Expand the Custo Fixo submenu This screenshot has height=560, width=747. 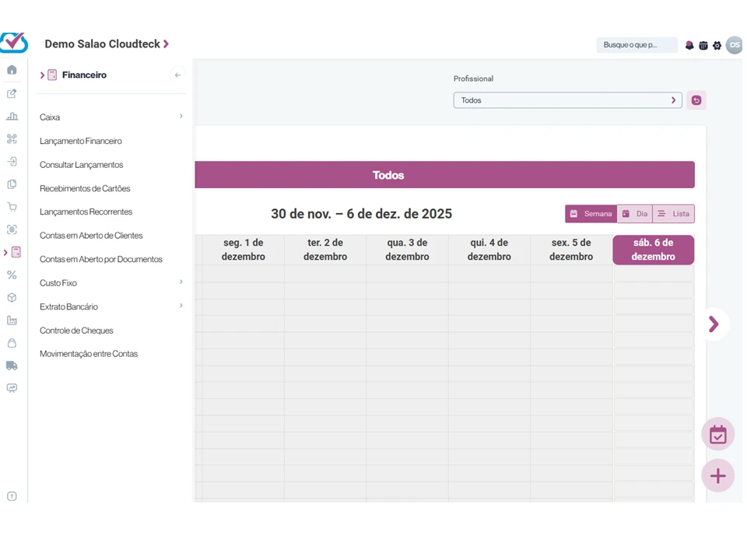(x=111, y=283)
